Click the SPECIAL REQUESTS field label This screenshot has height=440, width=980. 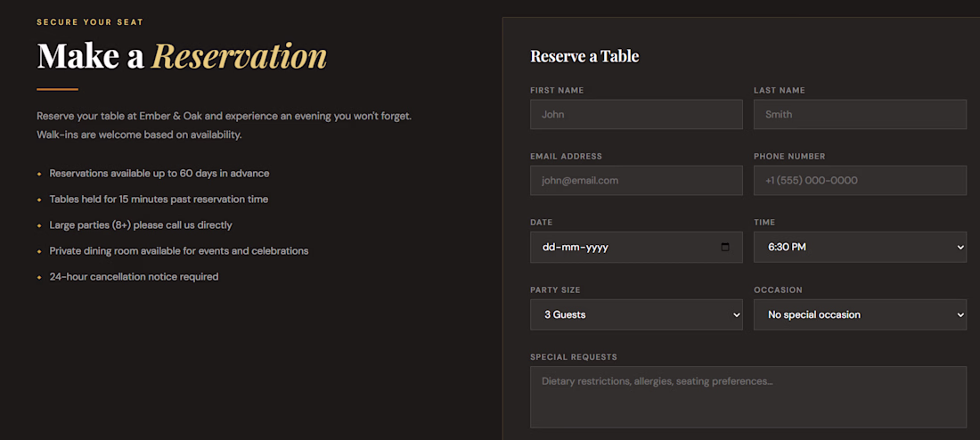(x=574, y=357)
